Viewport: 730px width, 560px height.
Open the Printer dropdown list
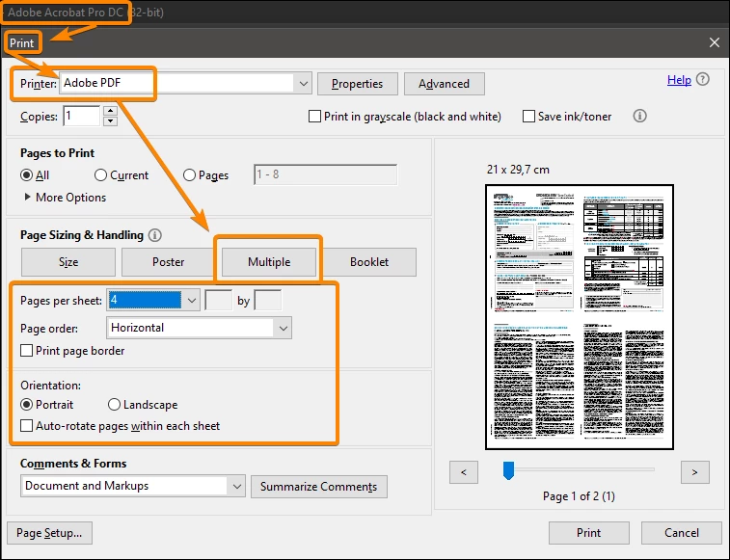tap(304, 84)
